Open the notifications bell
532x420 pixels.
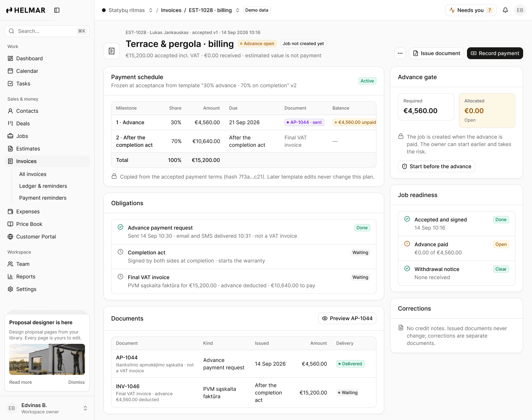(x=505, y=10)
